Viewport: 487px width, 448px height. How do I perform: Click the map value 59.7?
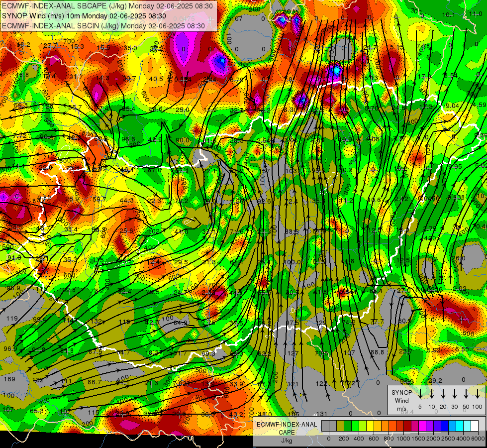coord(99,199)
